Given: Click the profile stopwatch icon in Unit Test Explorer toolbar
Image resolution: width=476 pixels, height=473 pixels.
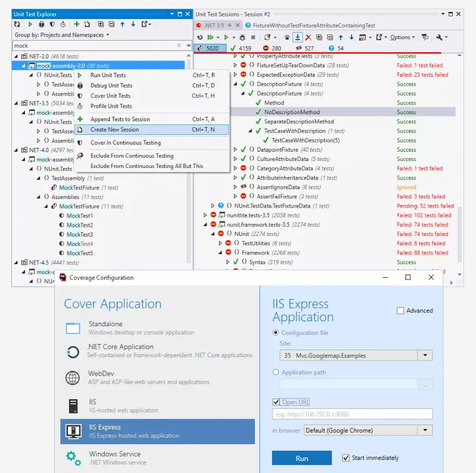Looking at the screenshot, I should click(63, 24).
